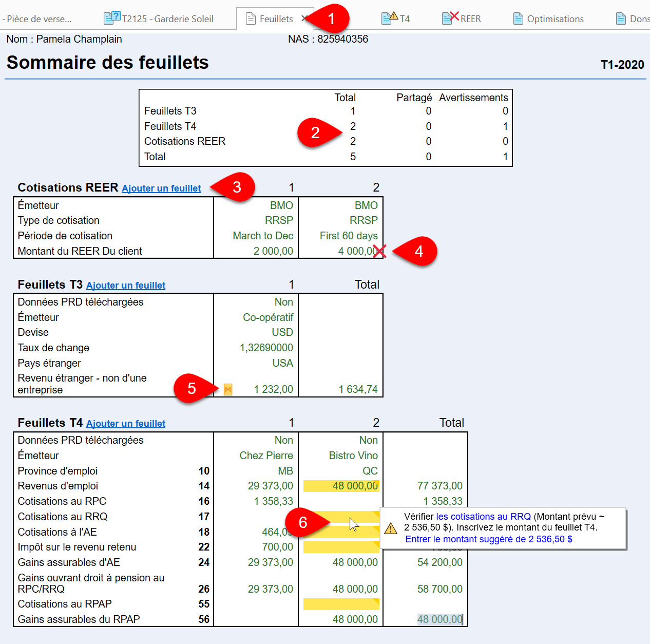This screenshot has width=650, height=644.
Task: Click the warning triangle in the tooltip
Action: pyautogui.click(x=391, y=528)
